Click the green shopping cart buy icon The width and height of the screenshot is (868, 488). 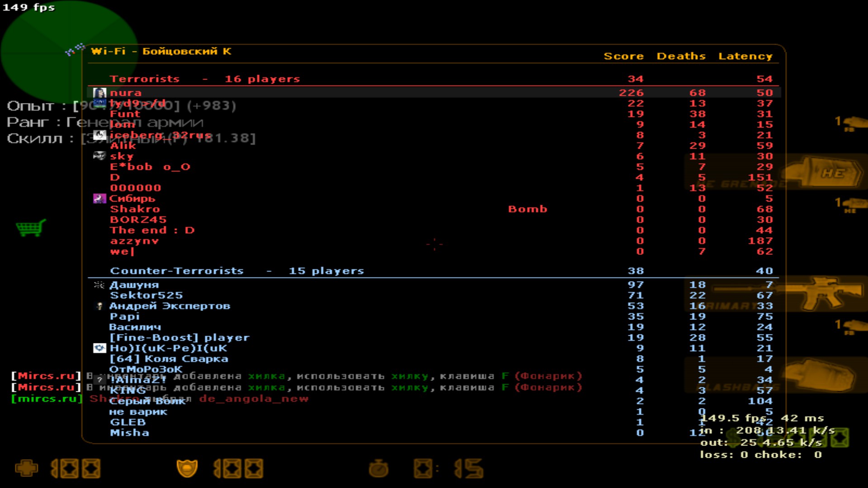31,227
